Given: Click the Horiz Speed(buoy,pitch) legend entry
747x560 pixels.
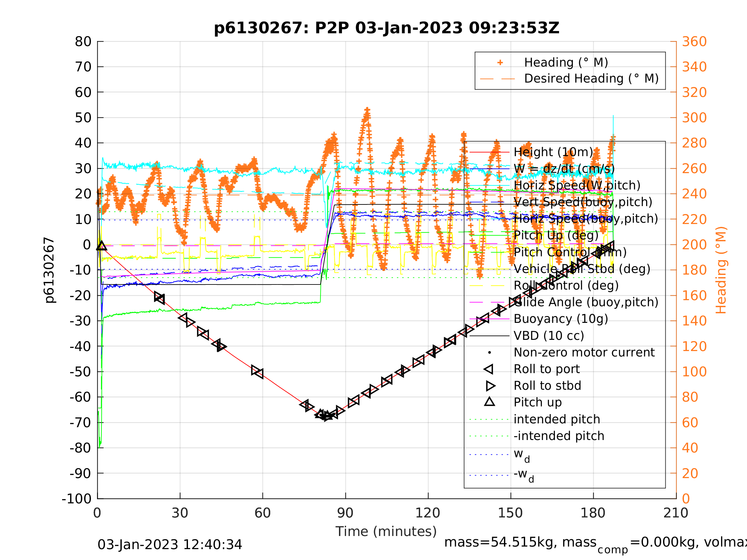Looking at the screenshot, I should (x=586, y=219).
